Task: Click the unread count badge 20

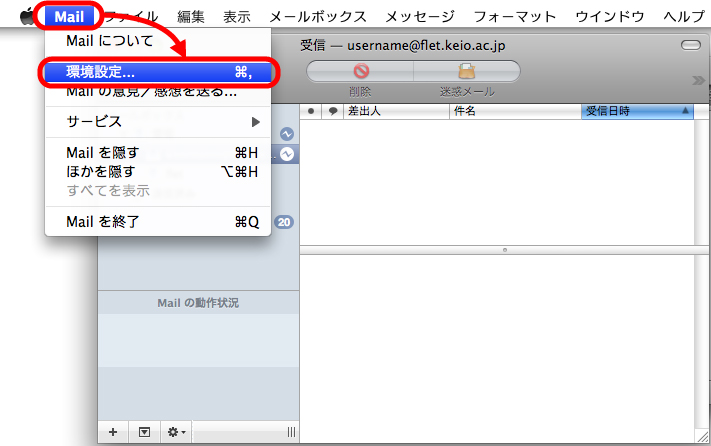Action: (x=284, y=222)
